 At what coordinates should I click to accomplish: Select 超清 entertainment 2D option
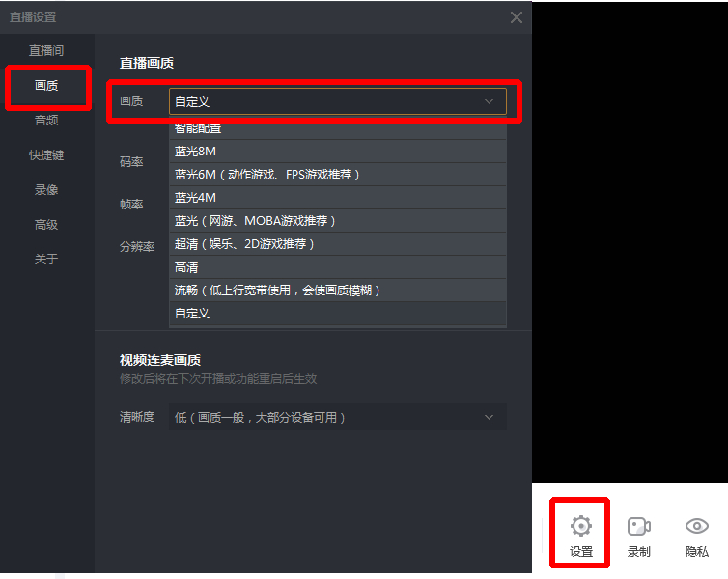click(x=338, y=244)
